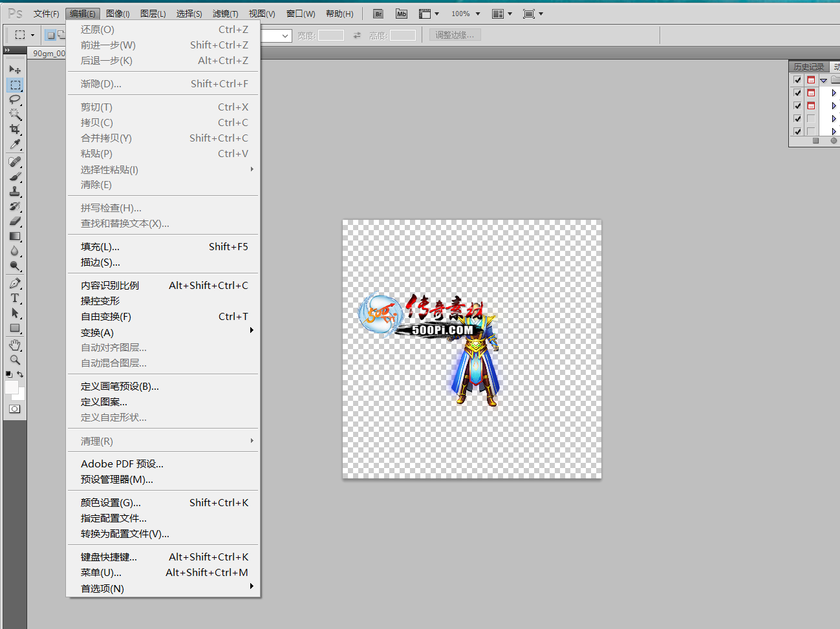Click the 调整边缘... button

pos(455,36)
